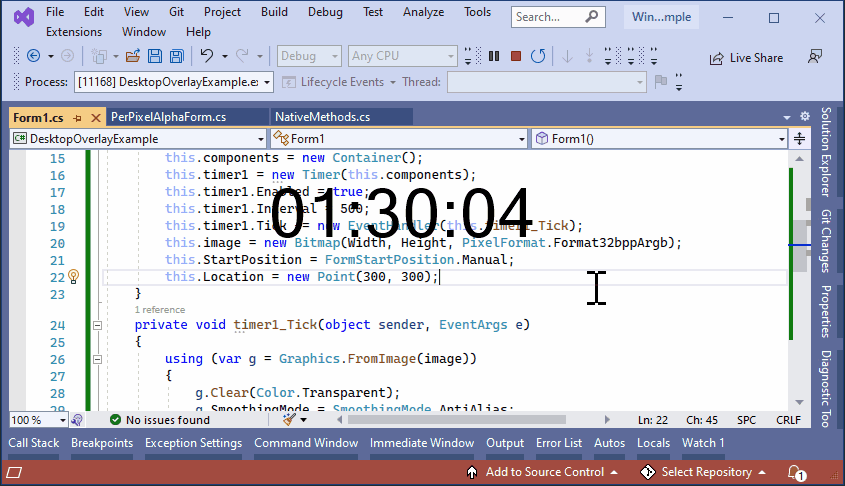Screen dimensions: 845x486
Task: Open the Extensions menu
Action: pos(74,32)
